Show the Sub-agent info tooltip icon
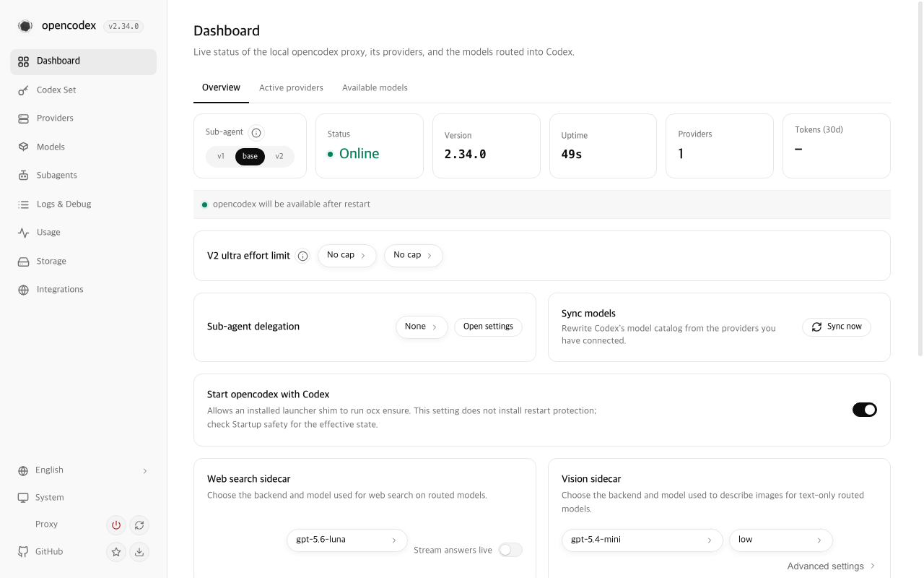 (x=256, y=133)
